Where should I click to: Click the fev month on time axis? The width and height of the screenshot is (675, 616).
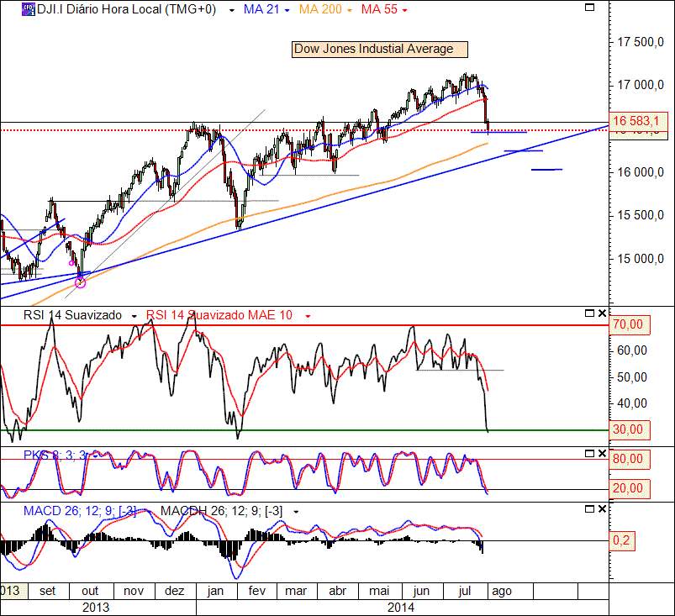point(257,591)
